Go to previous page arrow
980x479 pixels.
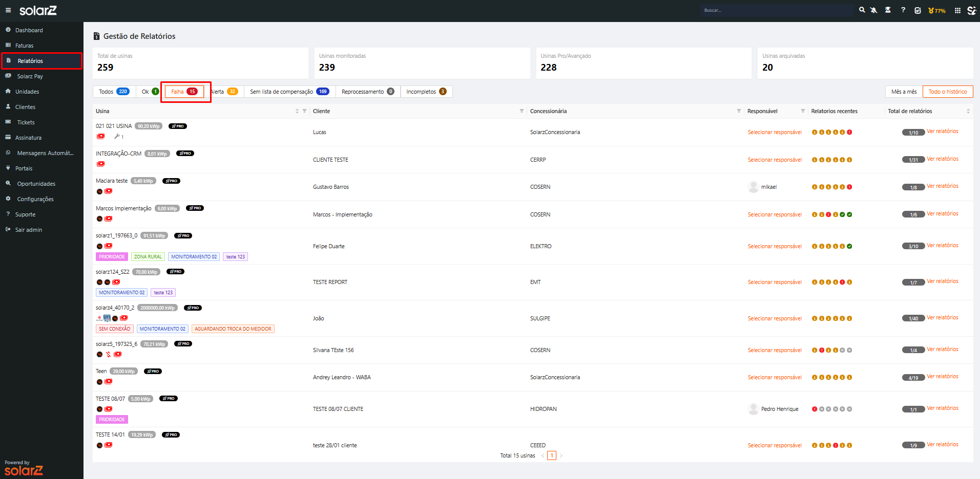coord(543,455)
